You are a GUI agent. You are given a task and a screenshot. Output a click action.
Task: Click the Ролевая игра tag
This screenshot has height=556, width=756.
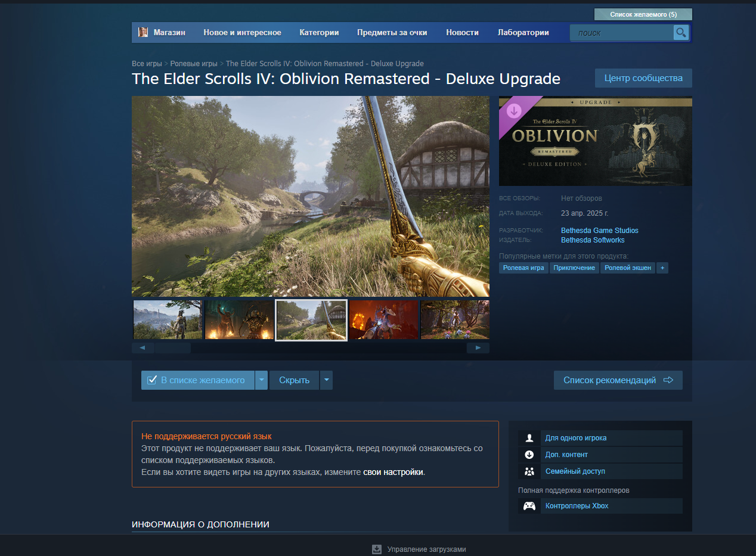click(523, 268)
